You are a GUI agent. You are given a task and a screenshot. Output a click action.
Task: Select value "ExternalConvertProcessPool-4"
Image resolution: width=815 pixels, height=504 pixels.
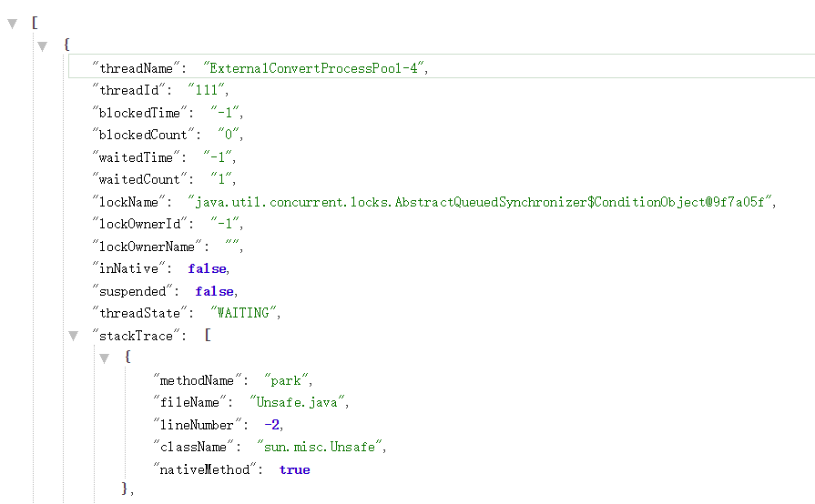(313, 68)
